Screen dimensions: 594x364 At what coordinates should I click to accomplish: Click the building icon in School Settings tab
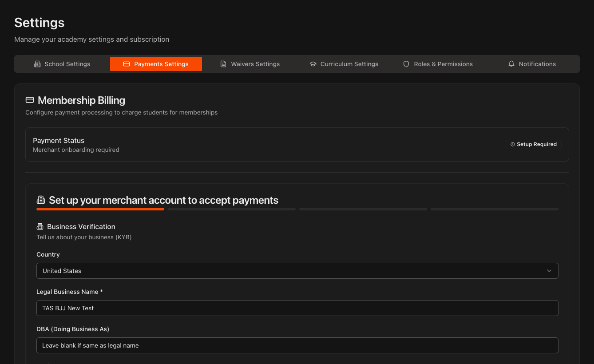point(37,64)
